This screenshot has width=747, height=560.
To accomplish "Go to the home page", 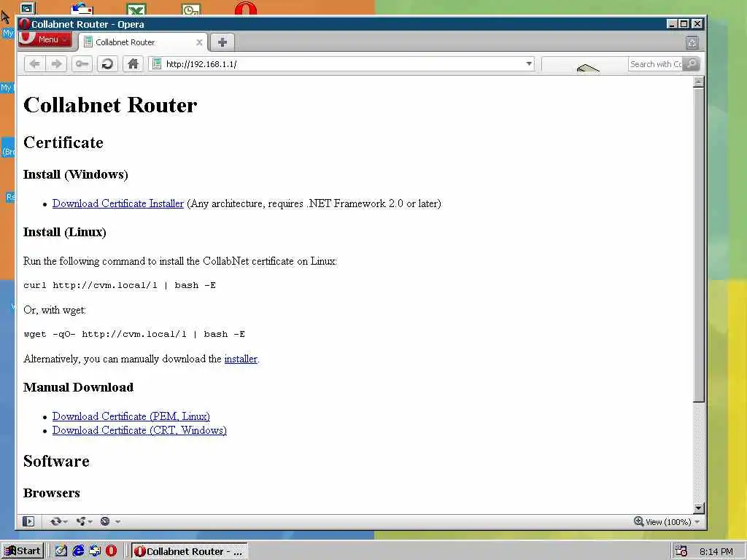I will 133,64.
